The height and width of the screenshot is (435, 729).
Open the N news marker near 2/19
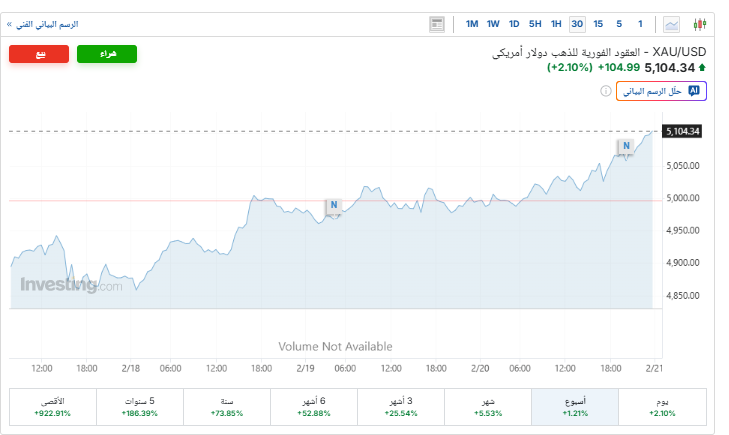pyautogui.click(x=334, y=206)
